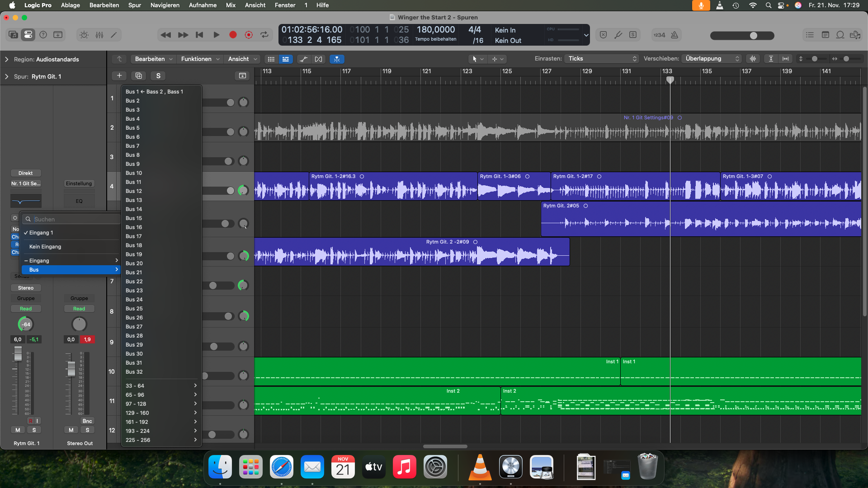Toggle Read automation on Rytm Git. 1

(26, 309)
